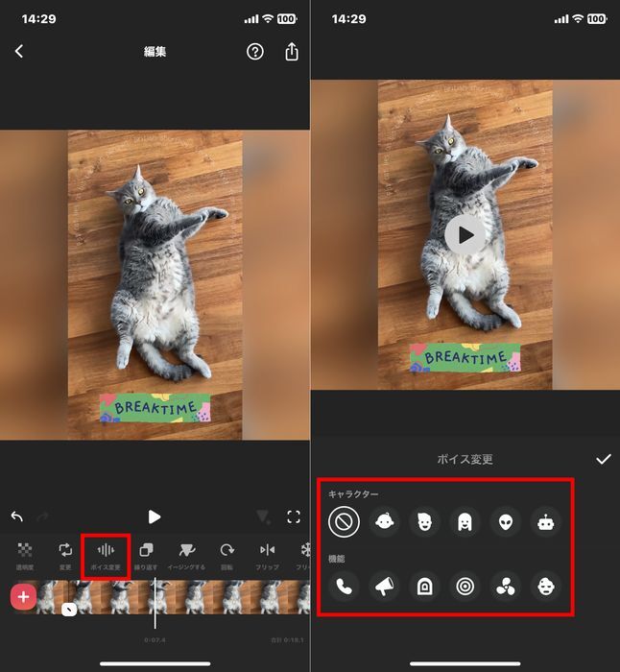Select the man voice character
This screenshot has height=672, width=620.
point(424,521)
